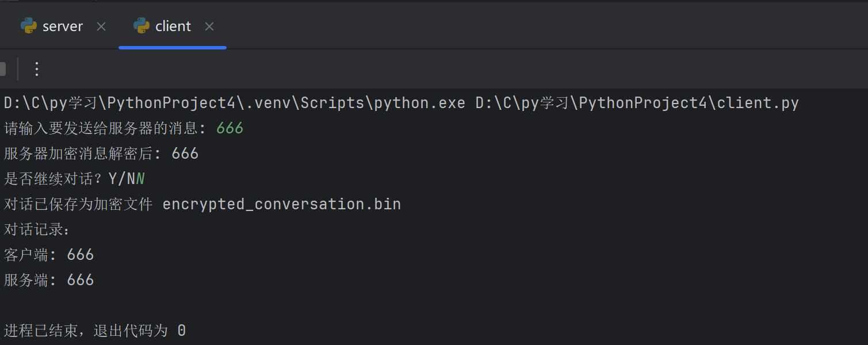Click the encrypted_conversation.bin file name

point(282,204)
